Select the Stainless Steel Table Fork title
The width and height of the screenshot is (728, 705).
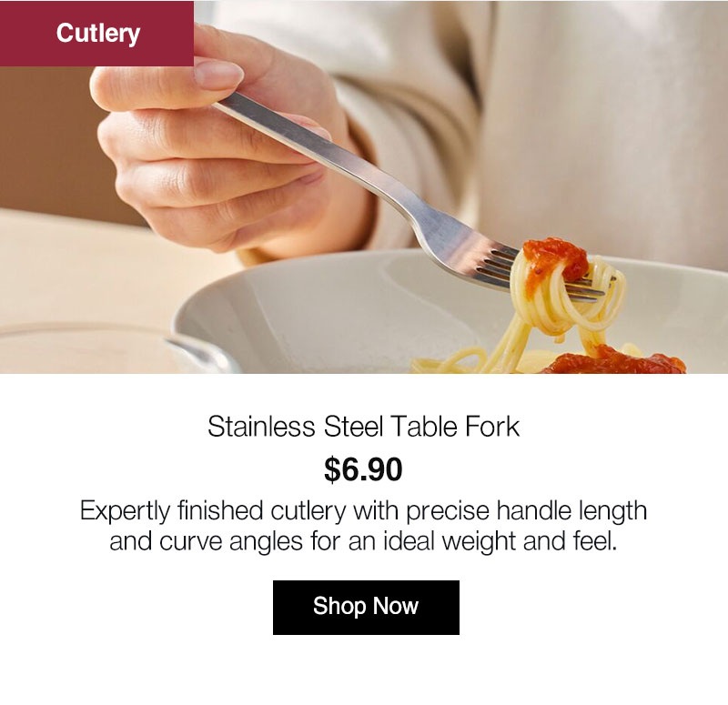pos(363,427)
